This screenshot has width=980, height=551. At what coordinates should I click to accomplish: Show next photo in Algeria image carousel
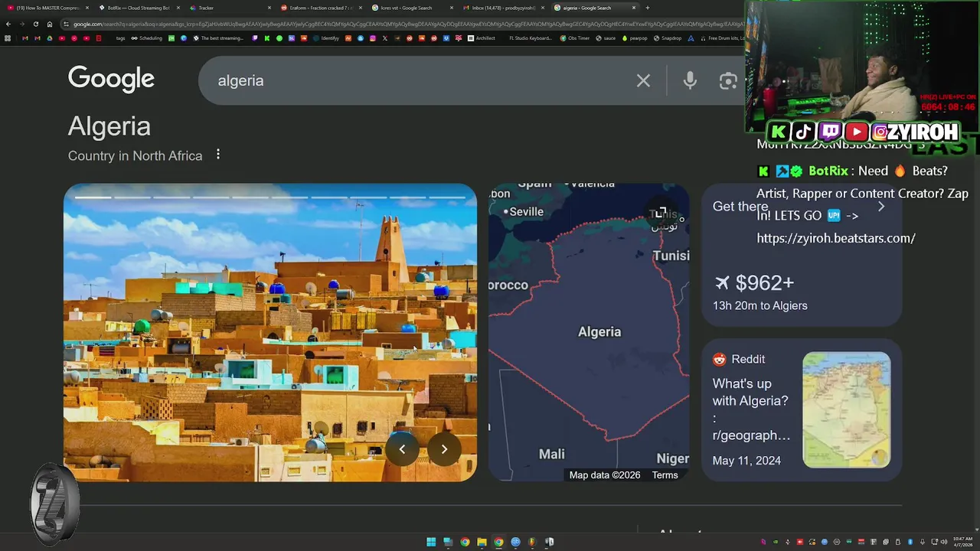tap(444, 449)
